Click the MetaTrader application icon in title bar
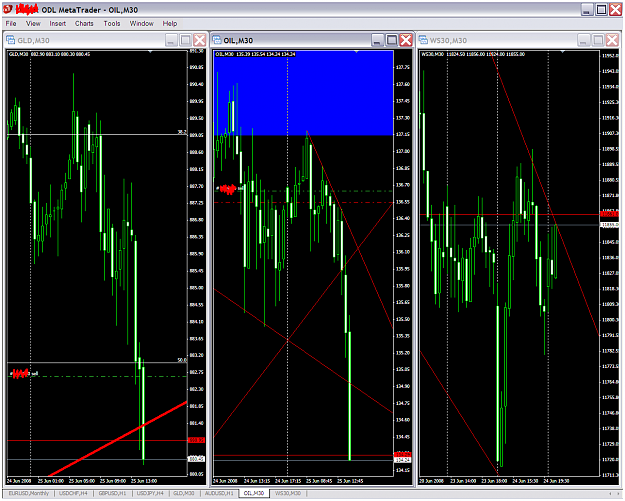Image resolution: width=625 pixels, height=501 pixels. point(8,9)
